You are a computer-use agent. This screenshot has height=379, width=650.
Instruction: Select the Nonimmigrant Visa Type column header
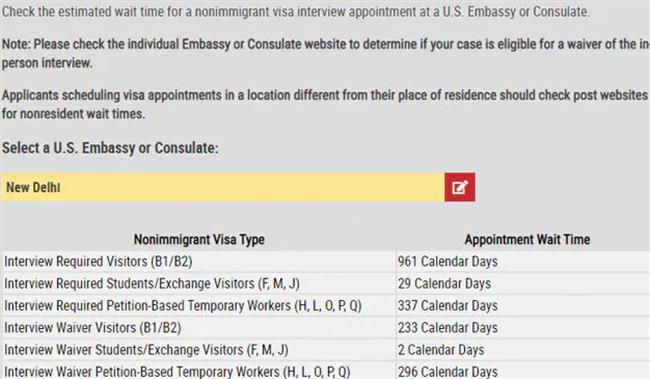click(x=199, y=239)
